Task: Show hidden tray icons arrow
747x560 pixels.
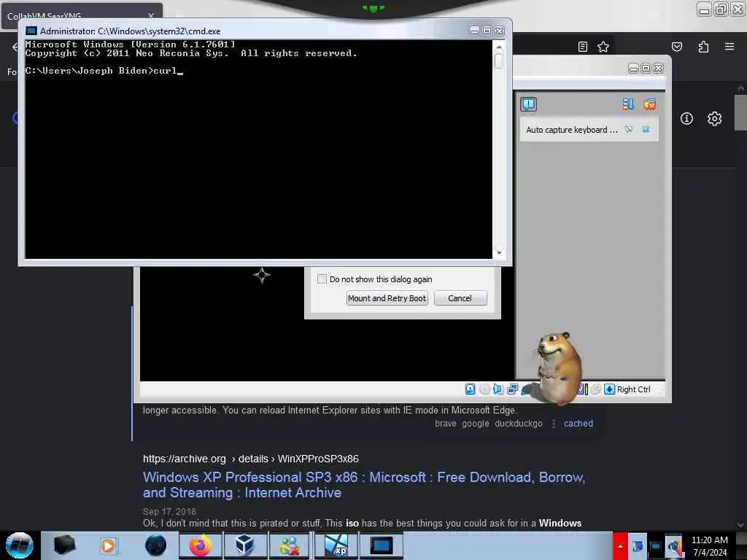Action: [620, 545]
